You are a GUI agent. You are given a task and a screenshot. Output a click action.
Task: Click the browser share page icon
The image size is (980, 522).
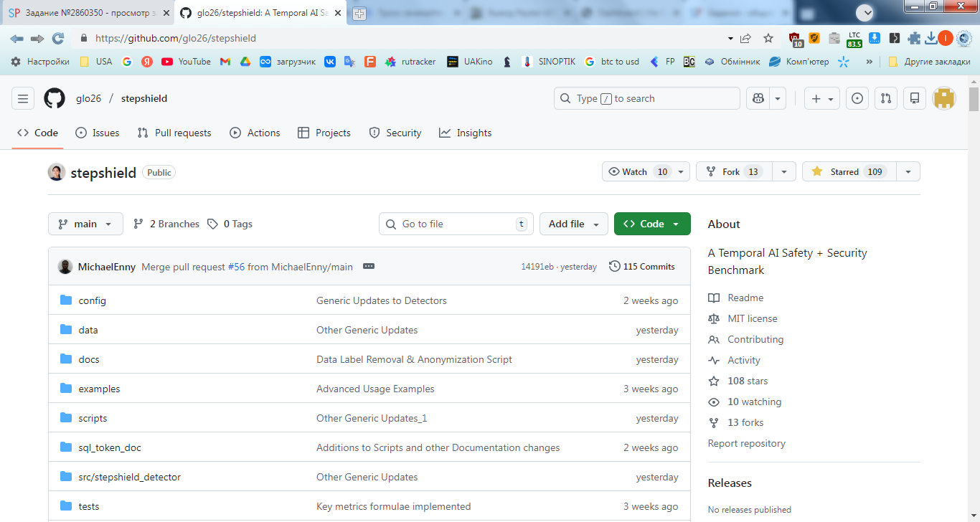click(747, 38)
